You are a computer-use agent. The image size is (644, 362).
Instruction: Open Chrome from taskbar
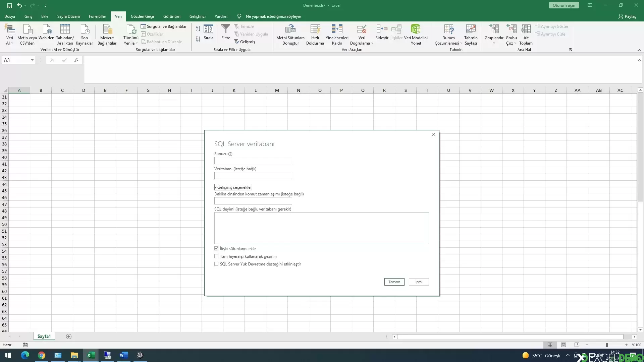tap(42, 355)
